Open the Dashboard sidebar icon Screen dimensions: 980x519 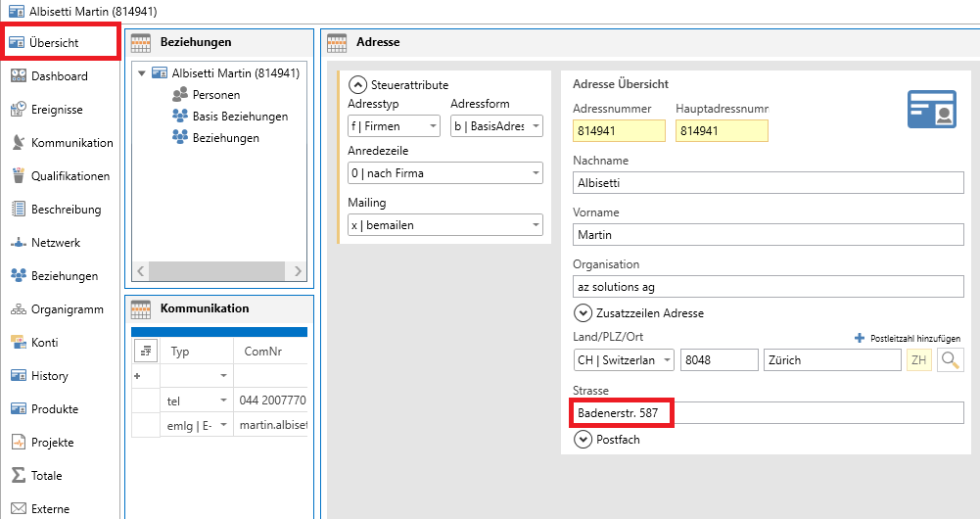19,76
